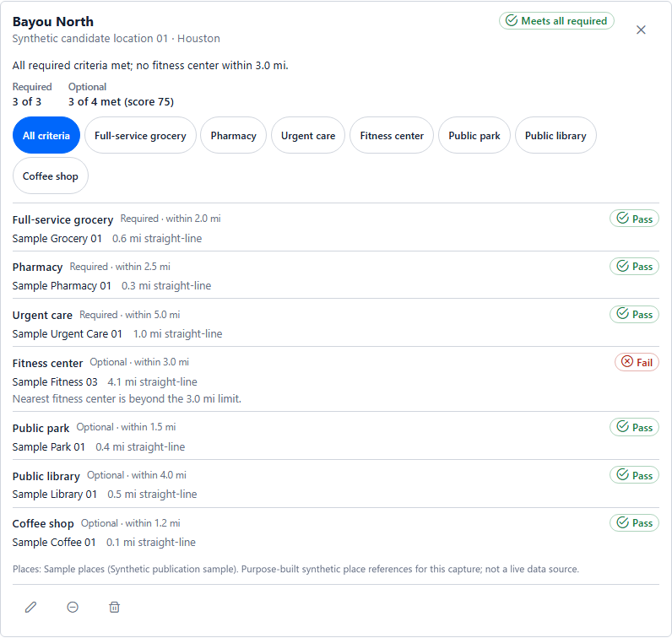Click the Pass badge for Coffee shop
672x638 pixels.
pyautogui.click(x=634, y=522)
